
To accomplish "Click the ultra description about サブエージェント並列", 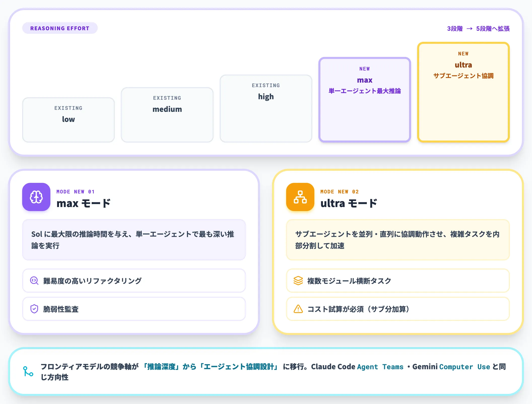I will 398,240.
